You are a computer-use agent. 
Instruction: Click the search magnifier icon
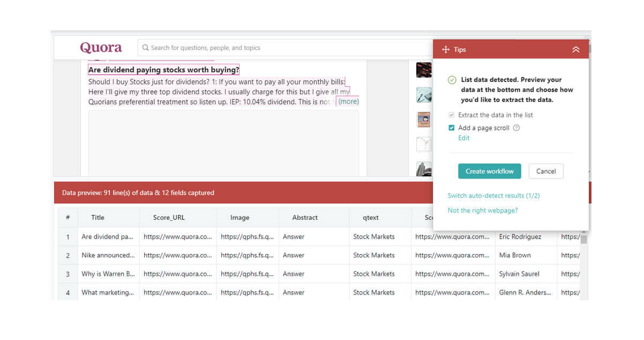click(145, 48)
